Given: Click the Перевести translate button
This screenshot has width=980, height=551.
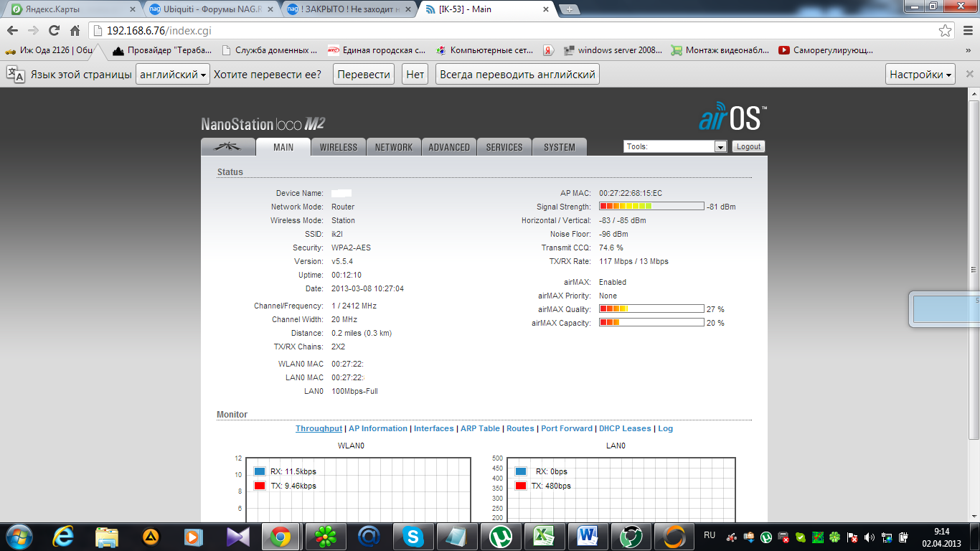Looking at the screenshot, I should point(364,75).
